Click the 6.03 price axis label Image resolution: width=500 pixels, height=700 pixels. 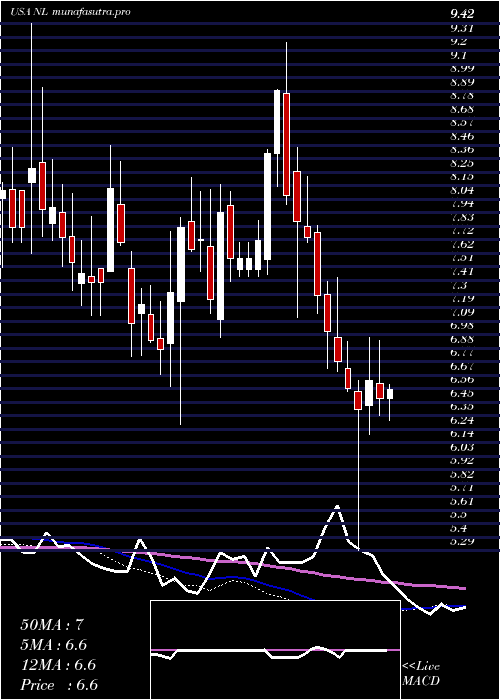click(x=462, y=447)
